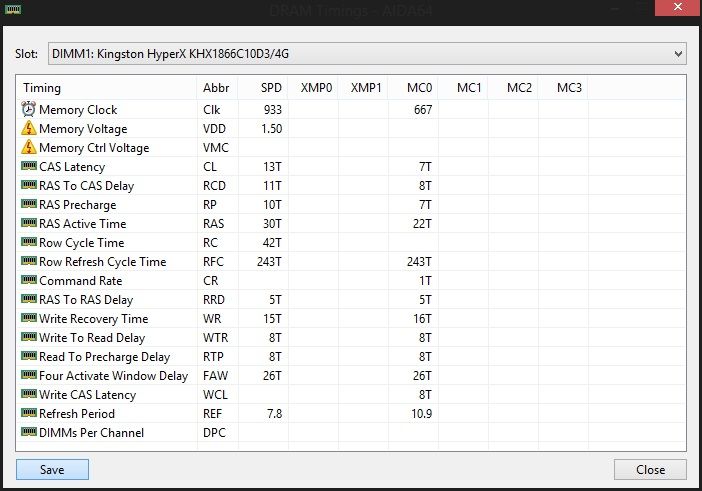Click the CAS Latency memory chip icon
This screenshot has width=702, height=491.
(29, 166)
